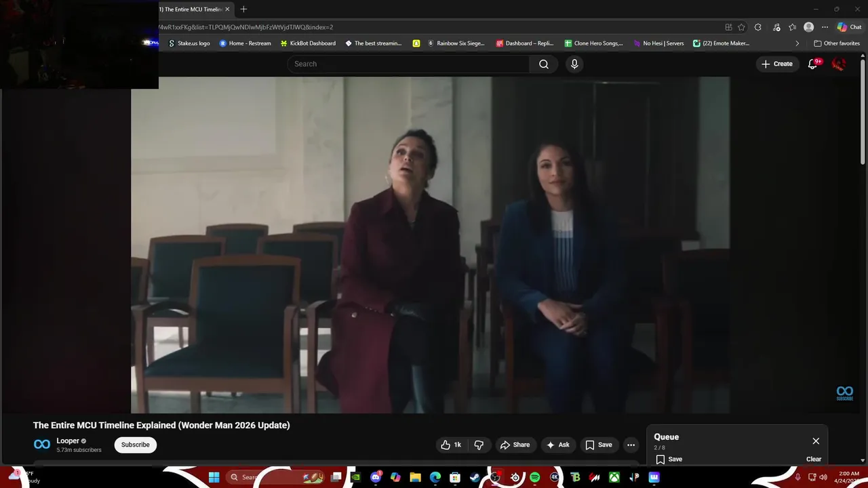Open NVIDIA app from the taskbar

[355, 477]
